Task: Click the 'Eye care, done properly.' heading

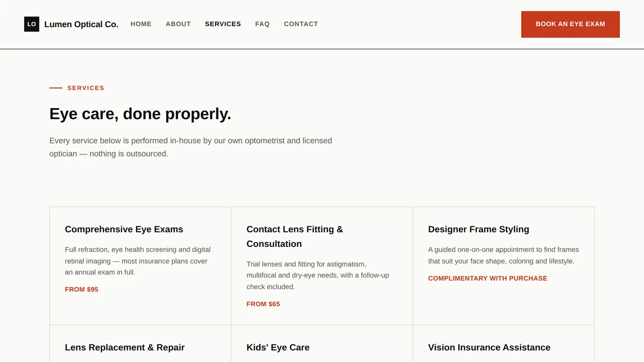Action: click(140, 114)
